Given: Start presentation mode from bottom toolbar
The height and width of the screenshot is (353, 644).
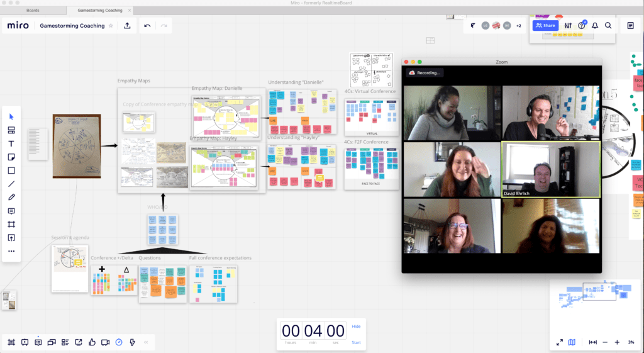Looking at the screenshot, I should pyautogui.click(x=25, y=342).
